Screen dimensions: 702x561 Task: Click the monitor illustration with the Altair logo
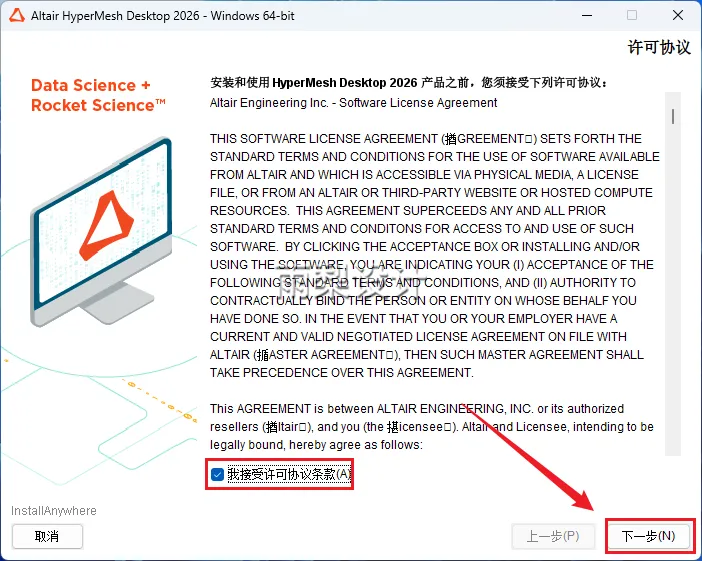coord(102,230)
